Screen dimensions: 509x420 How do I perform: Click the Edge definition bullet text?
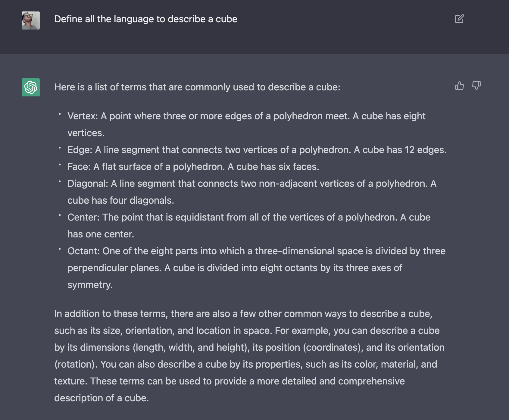[257, 150]
